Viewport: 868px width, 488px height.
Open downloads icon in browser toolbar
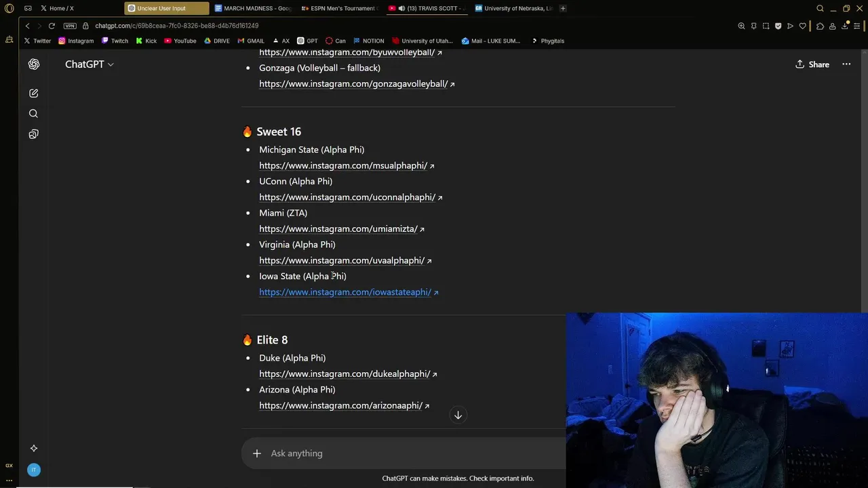846,26
